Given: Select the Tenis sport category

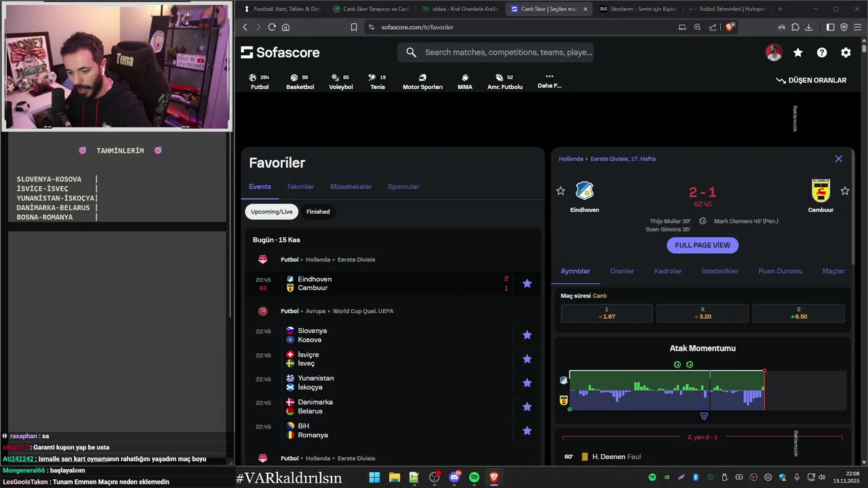Looking at the screenshot, I should point(378,82).
